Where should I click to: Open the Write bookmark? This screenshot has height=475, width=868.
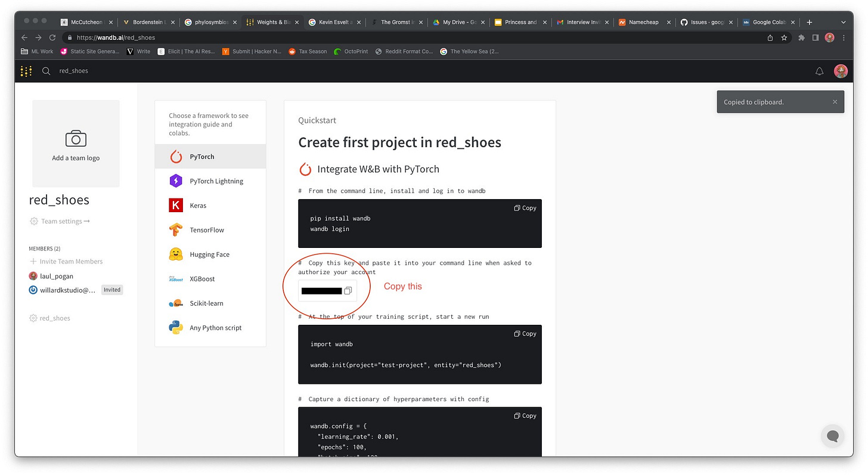pyautogui.click(x=139, y=51)
